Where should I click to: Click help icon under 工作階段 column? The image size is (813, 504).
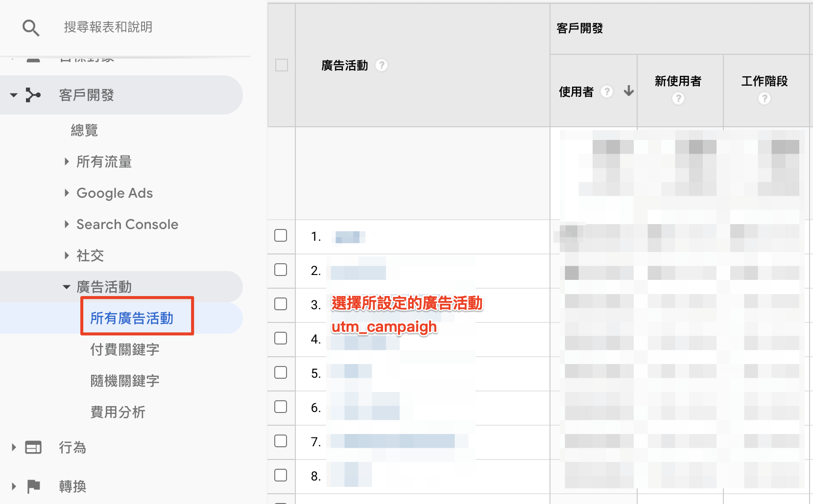click(764, 98)
